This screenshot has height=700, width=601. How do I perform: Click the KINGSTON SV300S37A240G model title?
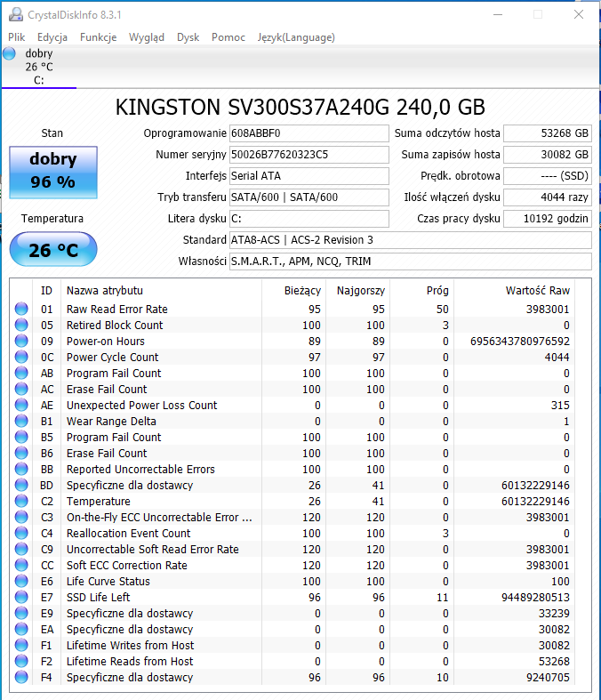(x=300, y=107)
